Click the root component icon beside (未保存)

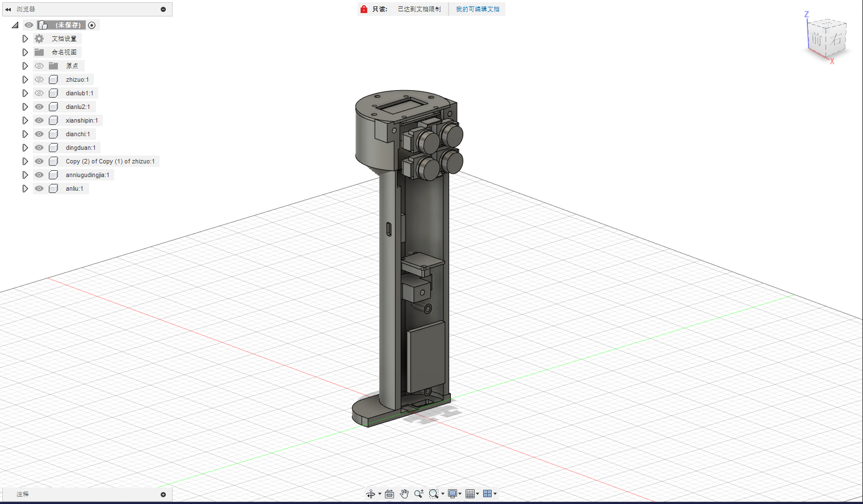click(43, 25)
